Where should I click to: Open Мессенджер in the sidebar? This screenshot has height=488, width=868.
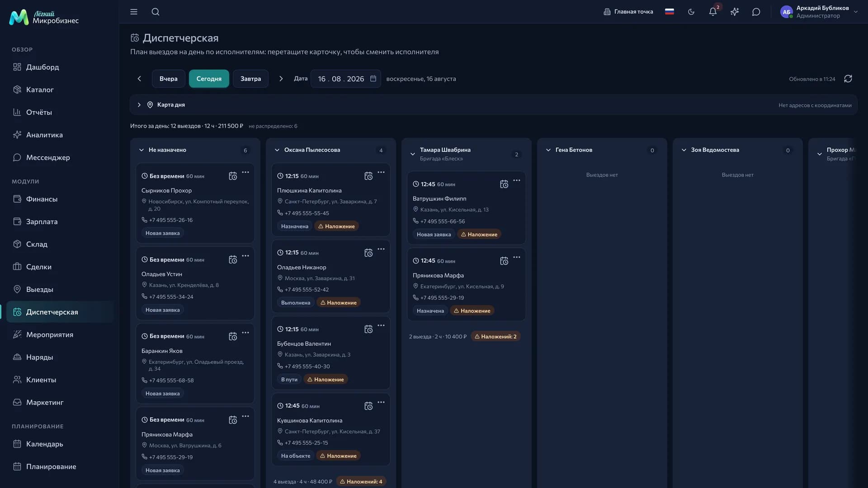click(x=60, y=157)
